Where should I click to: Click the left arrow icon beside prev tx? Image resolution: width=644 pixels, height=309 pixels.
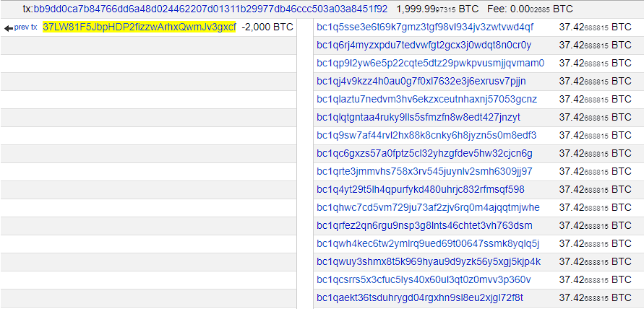pyautogui.click(x=9, y=27)
